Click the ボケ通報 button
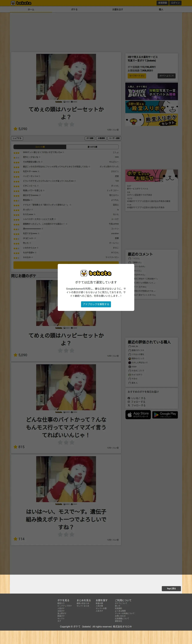Image resolution: width=192 pixels, height=644 pixels. [90, 138]
